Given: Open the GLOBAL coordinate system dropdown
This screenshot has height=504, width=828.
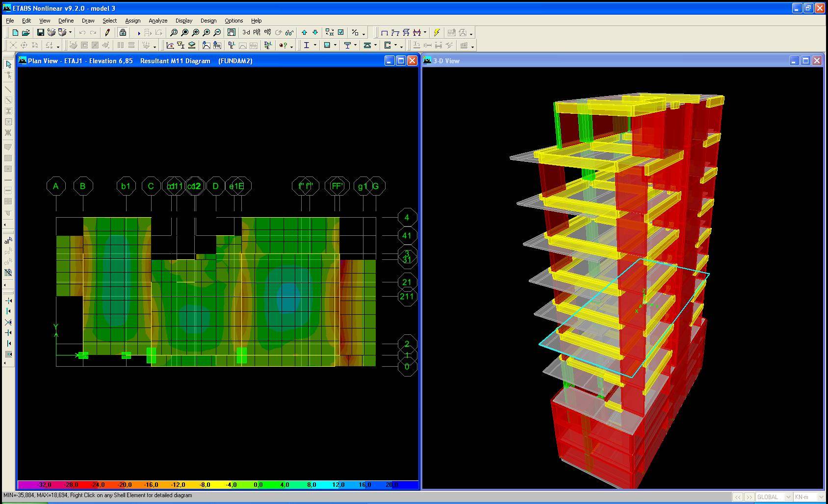Looking at the screenshot, I should (x=788, y=497).
